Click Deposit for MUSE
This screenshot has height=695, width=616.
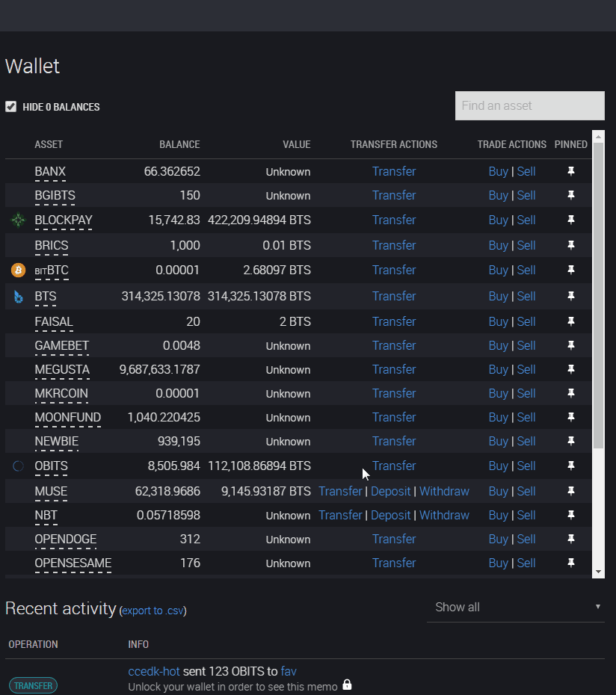(x=391, y=492)
